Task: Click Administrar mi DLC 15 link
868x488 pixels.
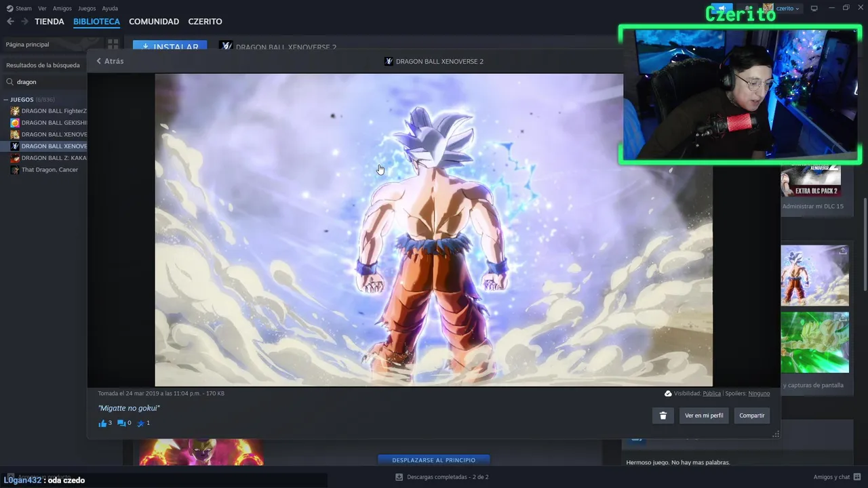Action: click(x=813, y=206)
